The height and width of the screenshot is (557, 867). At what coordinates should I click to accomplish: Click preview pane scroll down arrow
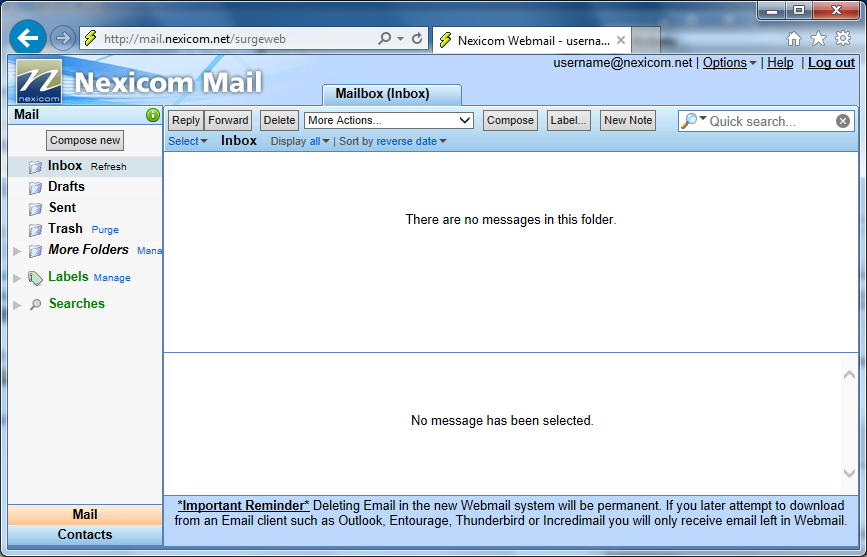(849, 473)
